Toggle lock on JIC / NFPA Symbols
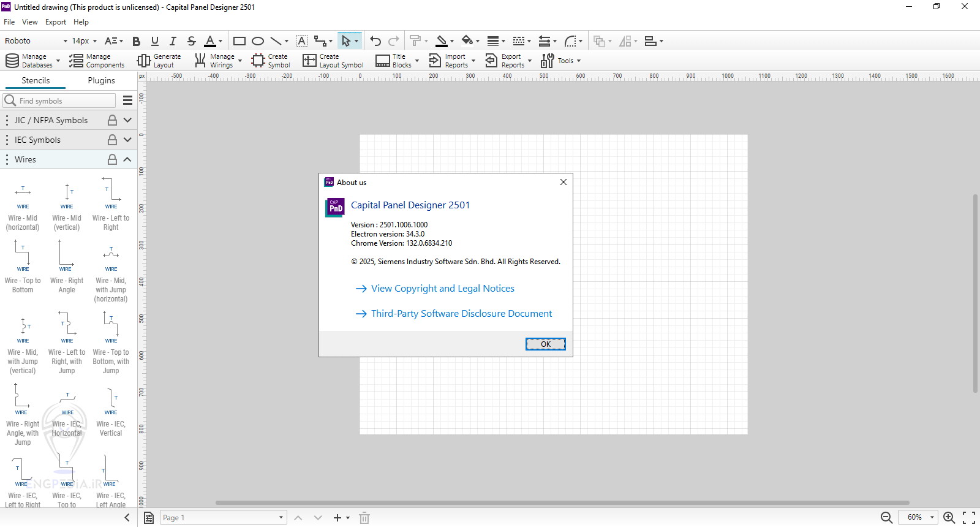The height and width of the screenshot is (527, 980). click(112, 120)
